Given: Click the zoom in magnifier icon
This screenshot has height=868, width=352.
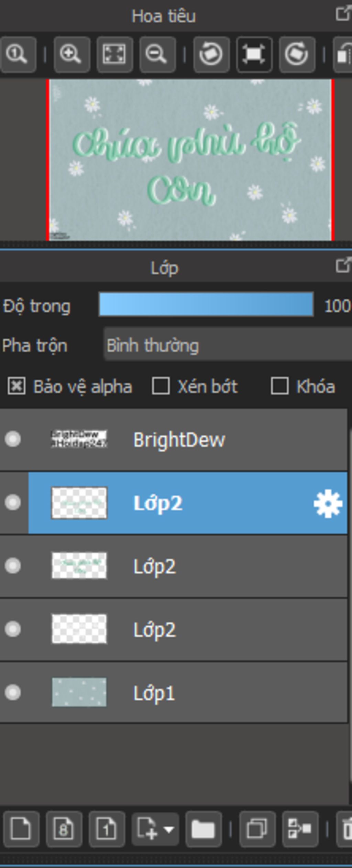Looking at the screenshot, I should click(x=71, y=55).
